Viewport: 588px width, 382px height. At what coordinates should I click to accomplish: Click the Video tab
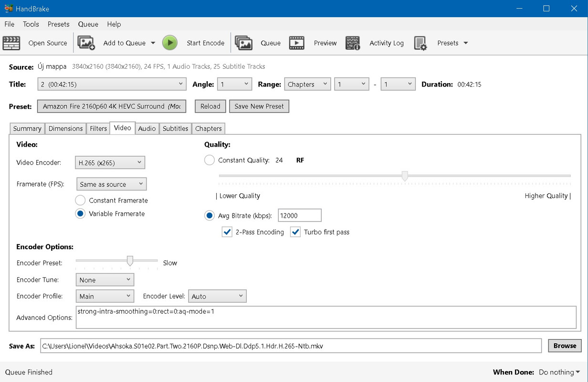[123, 128]
